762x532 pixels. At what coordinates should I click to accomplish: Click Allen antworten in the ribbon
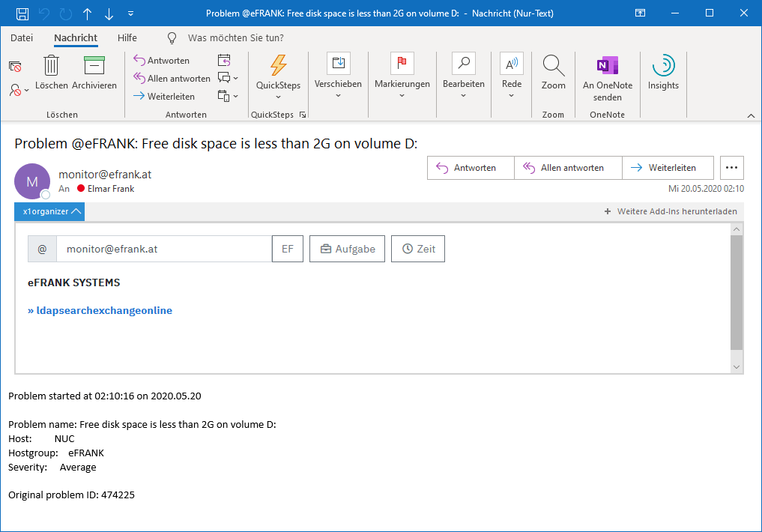point(172,78)
